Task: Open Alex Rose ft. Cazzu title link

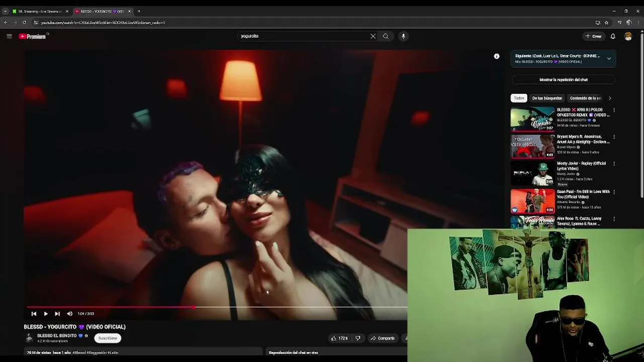Action: pos(579,221)
